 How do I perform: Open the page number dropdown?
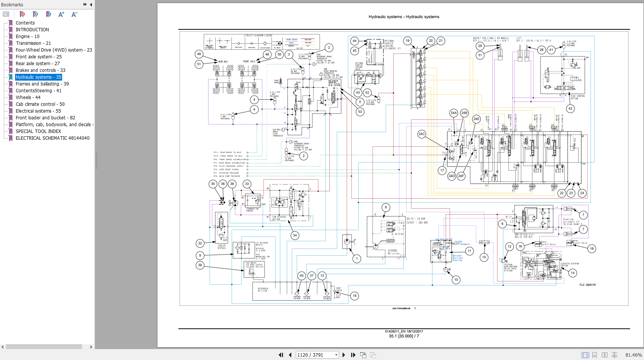tap(336, 355)
